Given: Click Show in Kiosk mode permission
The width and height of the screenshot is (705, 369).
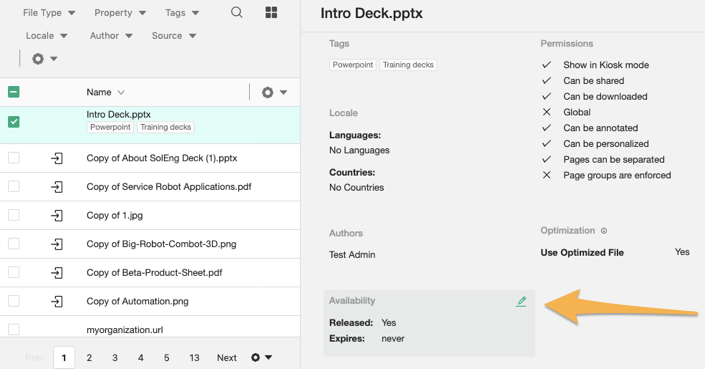Looking at the screenshot, I should [x=606, y=65].
